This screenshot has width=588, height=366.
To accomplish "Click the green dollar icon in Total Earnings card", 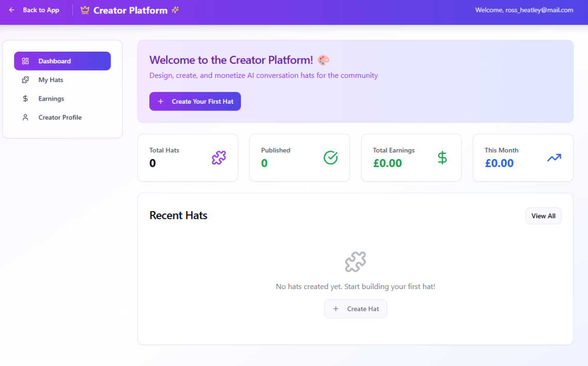I will coord(442,158).
